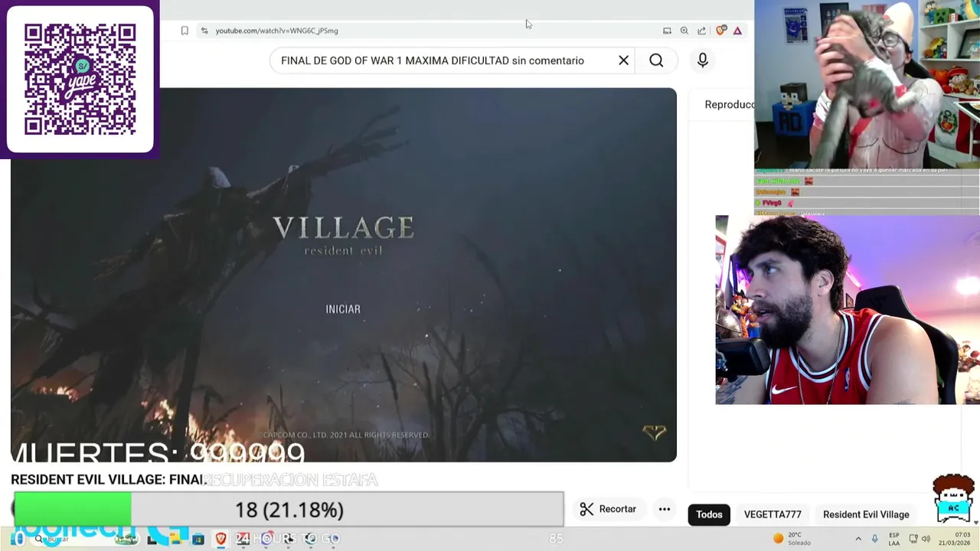Click the Recortar clip button
The width and height of the screenshot is (980, 551).
(x=609, y=509)
